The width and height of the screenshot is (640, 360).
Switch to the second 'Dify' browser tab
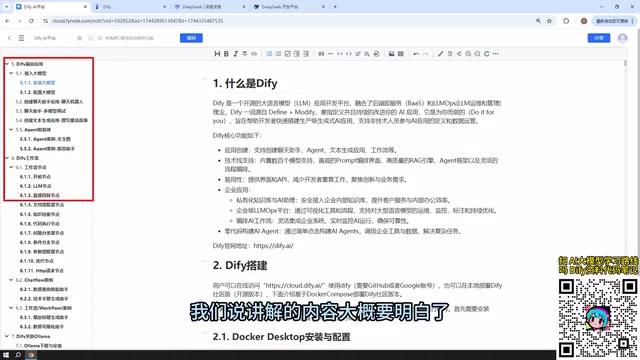click(x=131, y=7)
